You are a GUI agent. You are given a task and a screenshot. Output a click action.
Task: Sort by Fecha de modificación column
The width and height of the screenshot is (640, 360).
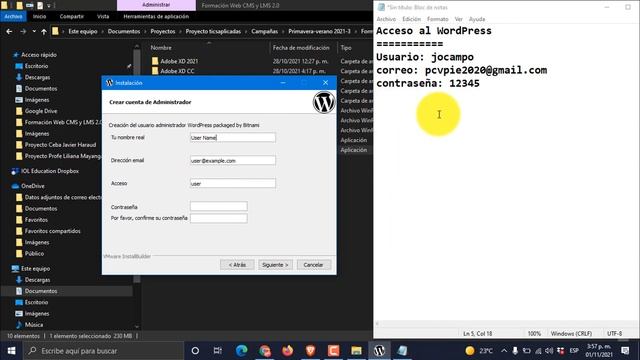[301, 48]
